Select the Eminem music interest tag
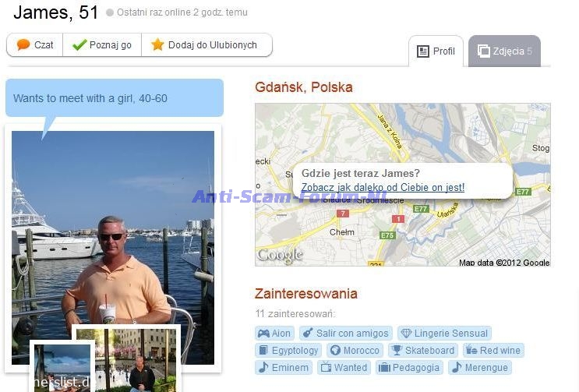Viewport: 579px width, 392px height. (284, 368)
